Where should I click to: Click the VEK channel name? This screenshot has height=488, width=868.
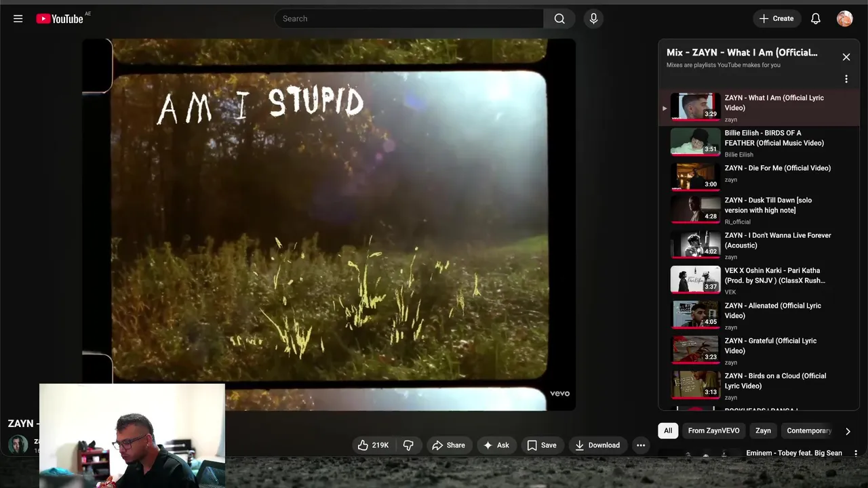tap(730, 292)
